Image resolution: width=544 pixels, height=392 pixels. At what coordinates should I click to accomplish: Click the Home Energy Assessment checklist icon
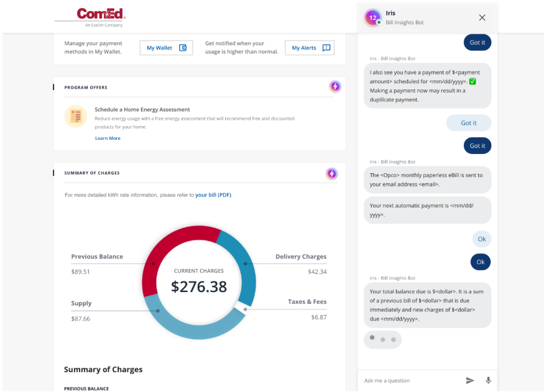pos(76,116)
